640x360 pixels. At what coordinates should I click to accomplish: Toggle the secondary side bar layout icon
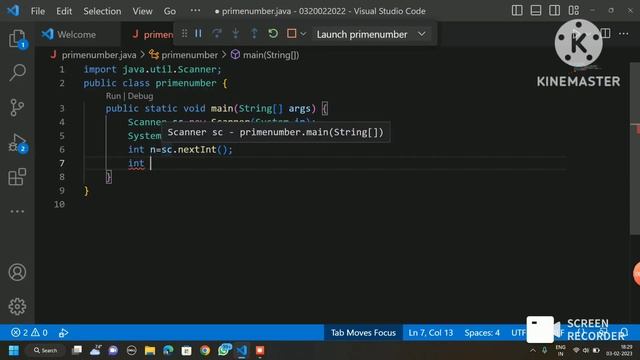point(554,11)
